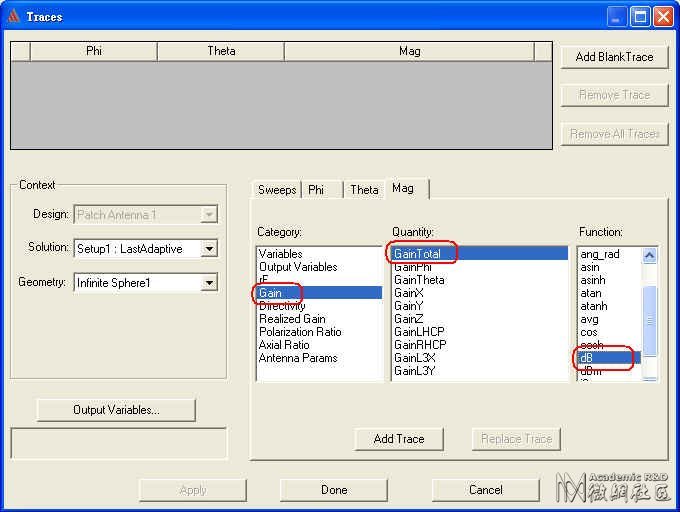Image resolution: width=680 pixels, height=512 pixels.
Task: Select the ang_rad function
Action: [x=609, y=254]
